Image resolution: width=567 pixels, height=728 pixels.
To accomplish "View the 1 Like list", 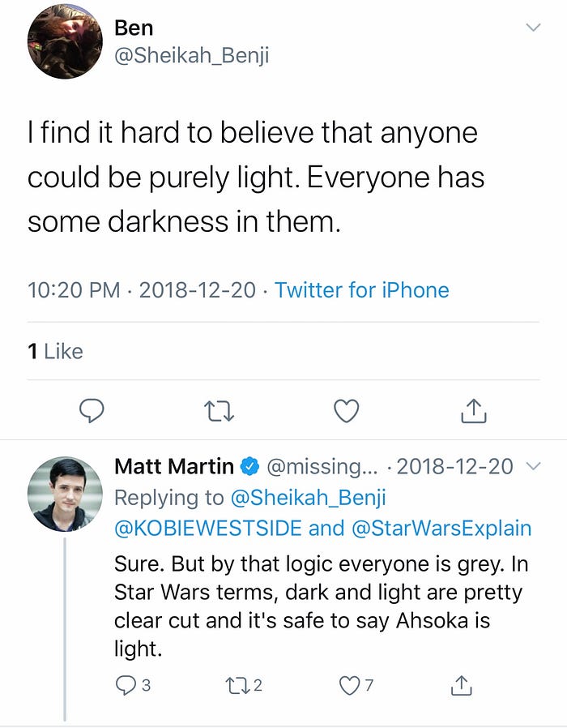I will [x=55, y=351].
